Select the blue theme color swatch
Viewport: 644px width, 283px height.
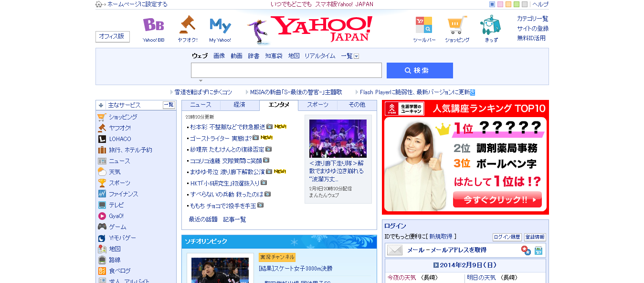click(x=492, y=4)
